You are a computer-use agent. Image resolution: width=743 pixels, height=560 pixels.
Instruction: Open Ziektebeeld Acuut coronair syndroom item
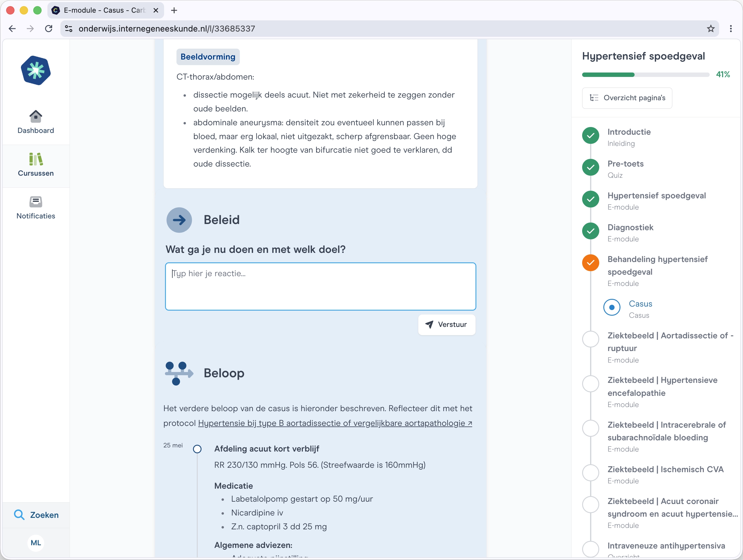(673, 513)
